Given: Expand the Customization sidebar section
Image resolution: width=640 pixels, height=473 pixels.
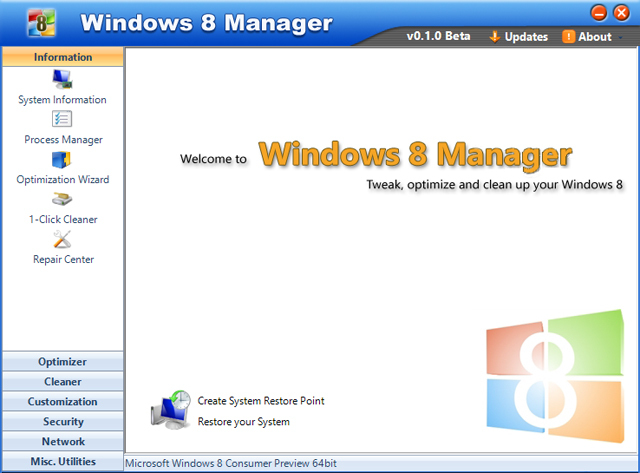Looking at the screenshot, I should pyautogui.click(x=62, y=402).
